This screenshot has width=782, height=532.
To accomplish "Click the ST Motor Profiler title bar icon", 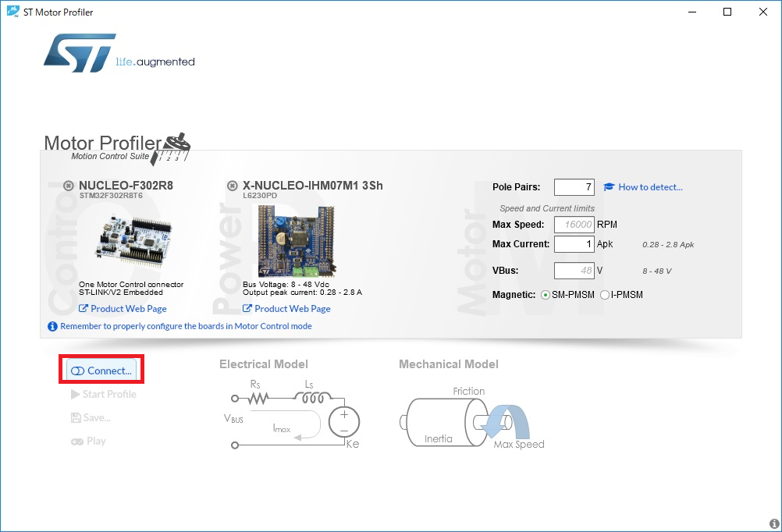I will [x=13, y=12].
